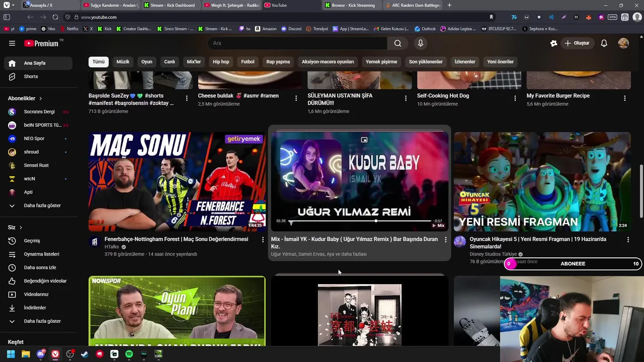Open the MAÇ SONU Fenerbahçe thumbnail
This screenshot has width=644, height=362.
point(177,182)
